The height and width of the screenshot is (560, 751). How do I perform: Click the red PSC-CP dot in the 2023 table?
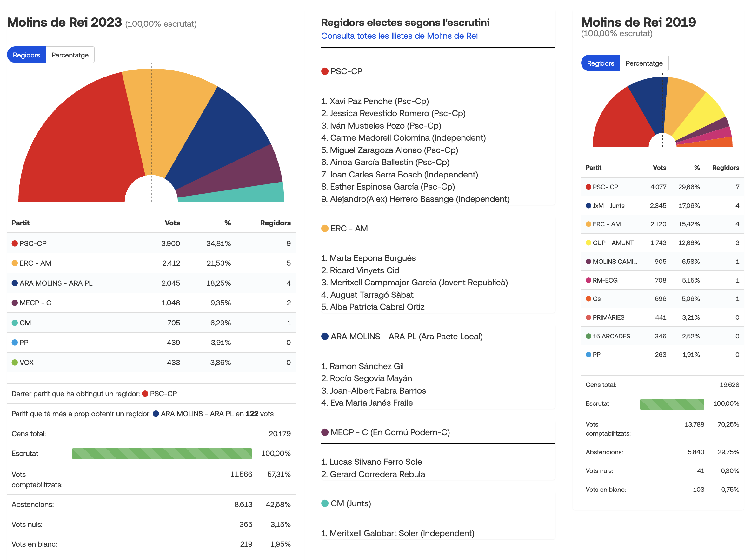15,243
